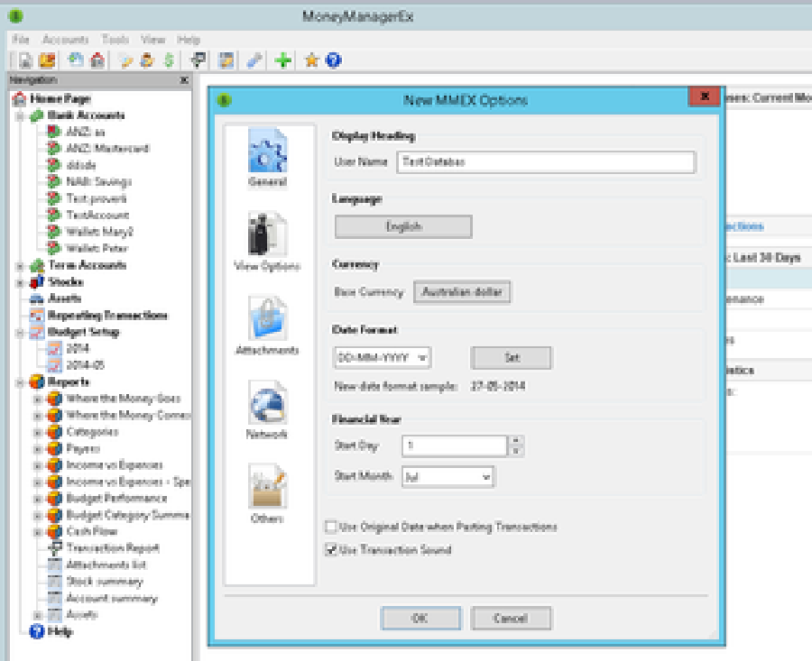Select the General options icon
This screenshot has width=812, height=661.
267,151
